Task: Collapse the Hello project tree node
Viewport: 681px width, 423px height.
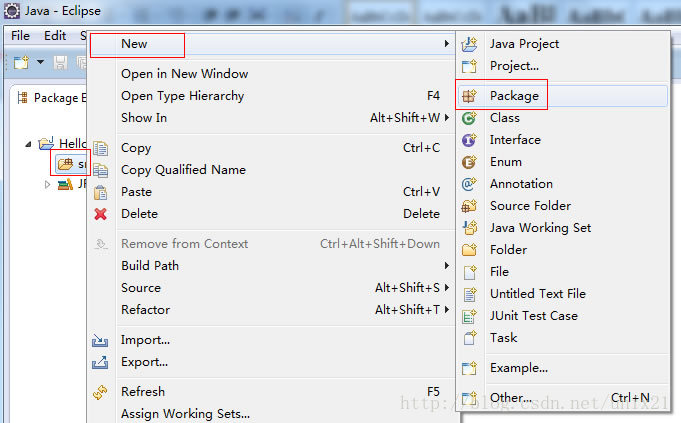Action: click(x=28, y=144)
